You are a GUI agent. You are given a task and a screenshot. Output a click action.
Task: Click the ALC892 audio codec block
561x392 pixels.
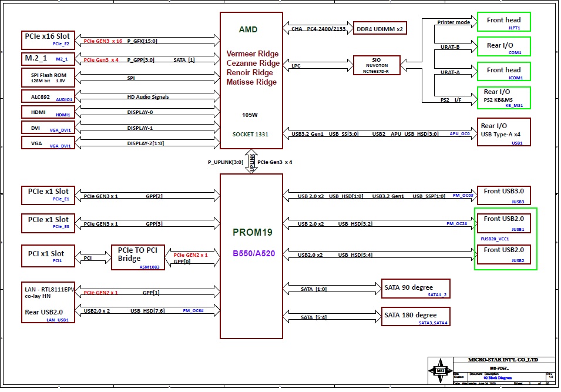click(x=48, y=96)
